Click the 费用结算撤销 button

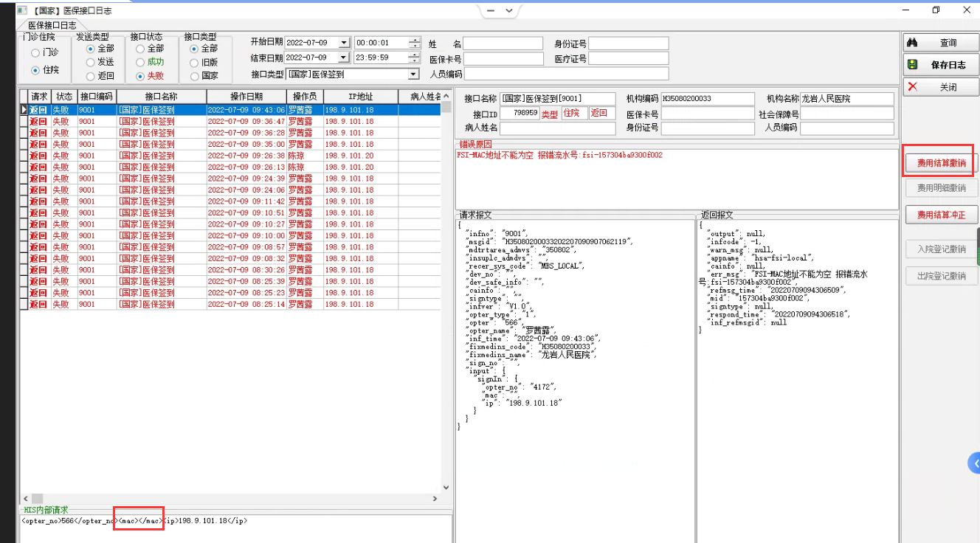pos(941,162)
